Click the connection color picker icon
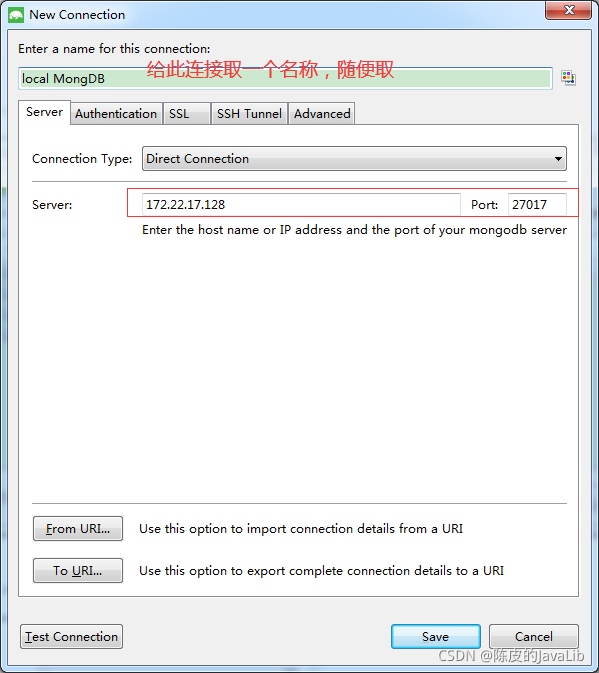Screen dimensions: 599x673 [569, 78]
